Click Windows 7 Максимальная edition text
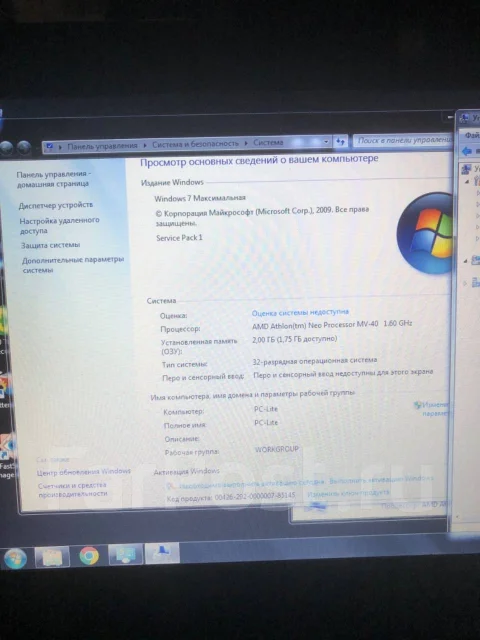 tap(200, 198)
